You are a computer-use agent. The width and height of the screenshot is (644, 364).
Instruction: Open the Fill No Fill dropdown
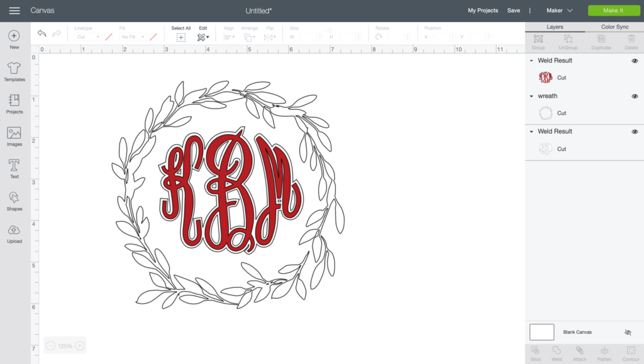pos(133,37)
